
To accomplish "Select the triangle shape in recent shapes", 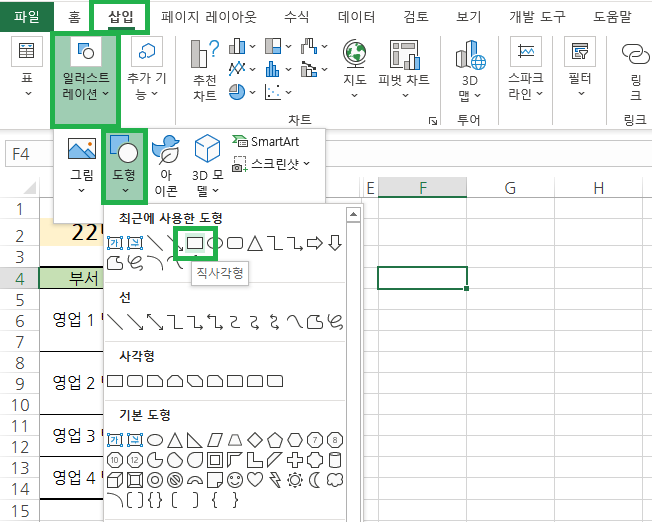I will [255, 243].
